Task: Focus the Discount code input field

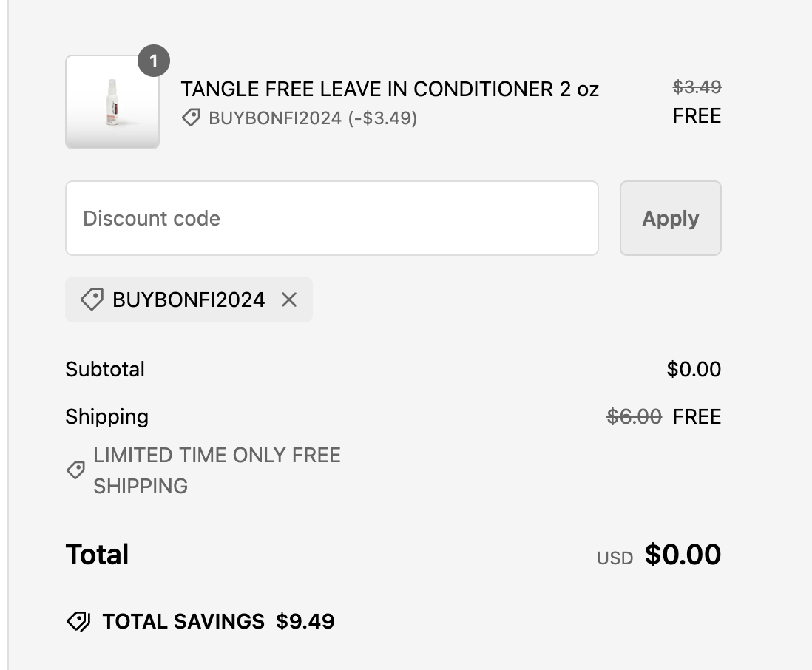Action: point(331,218)
